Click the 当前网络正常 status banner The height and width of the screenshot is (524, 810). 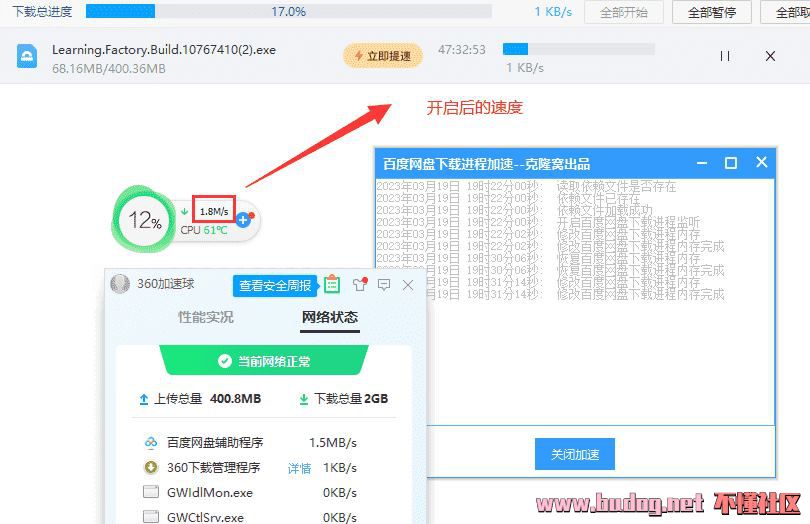pos(264,361)
